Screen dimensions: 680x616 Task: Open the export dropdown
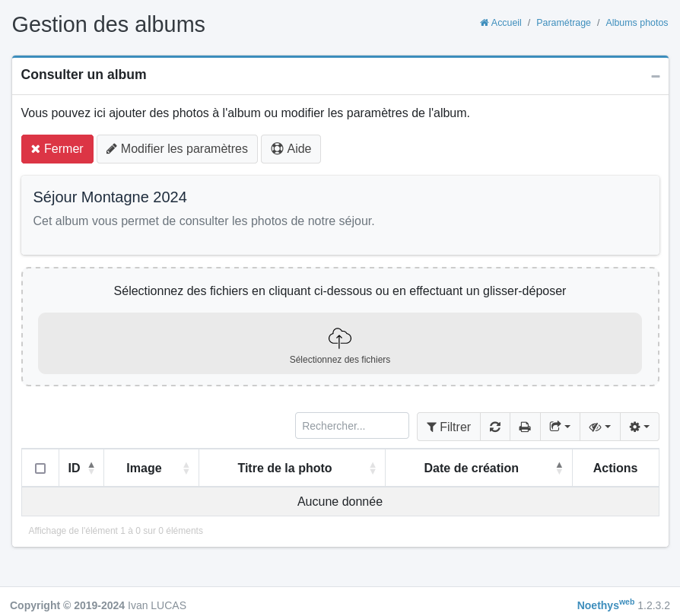[560, 427]
